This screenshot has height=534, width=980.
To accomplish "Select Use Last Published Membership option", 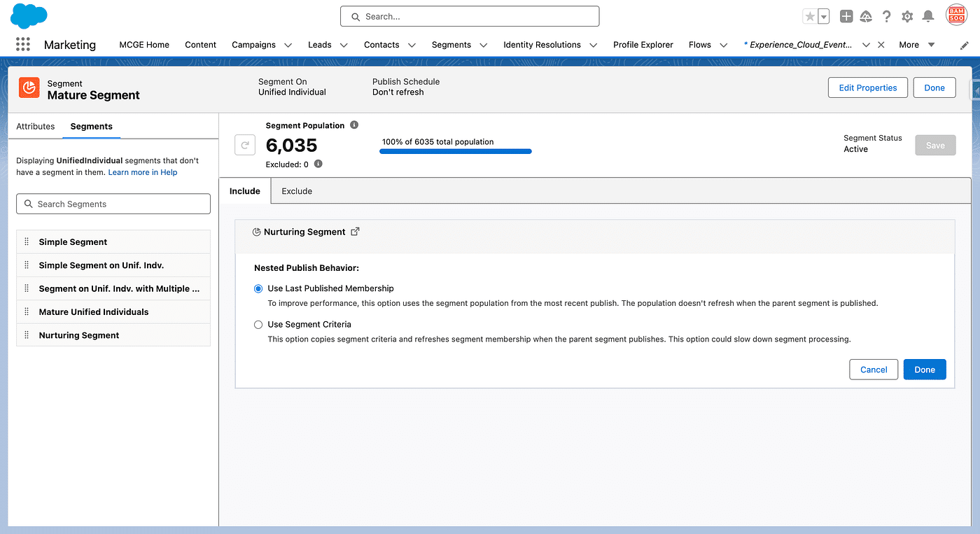I will [258, 288].
